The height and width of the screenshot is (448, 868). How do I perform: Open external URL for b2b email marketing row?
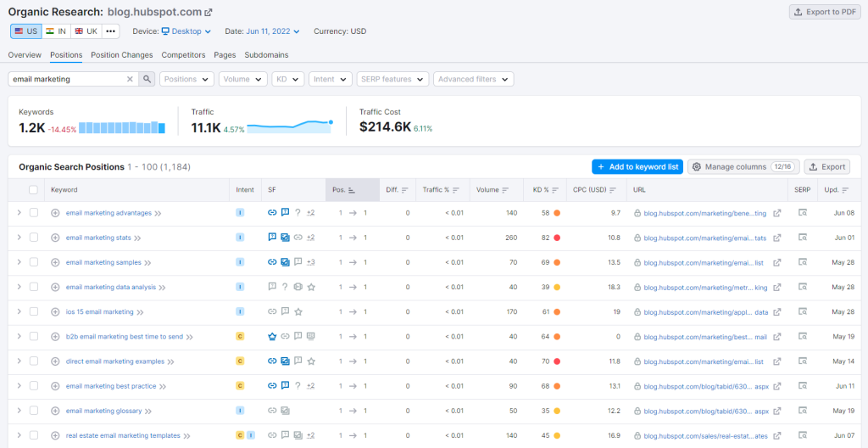tap(777, 337)
